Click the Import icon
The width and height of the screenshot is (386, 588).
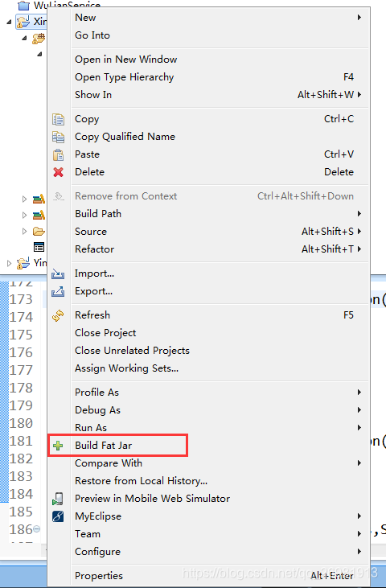point(58,273)
